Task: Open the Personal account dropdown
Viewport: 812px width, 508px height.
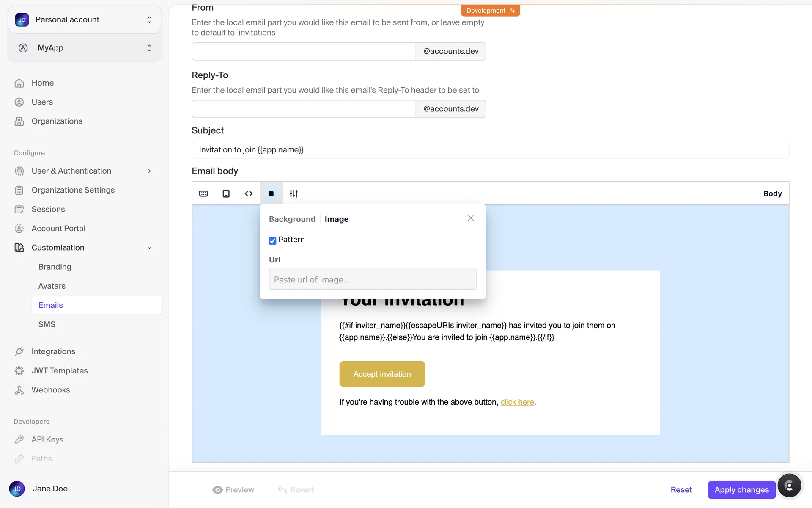Action: (85, 20)
